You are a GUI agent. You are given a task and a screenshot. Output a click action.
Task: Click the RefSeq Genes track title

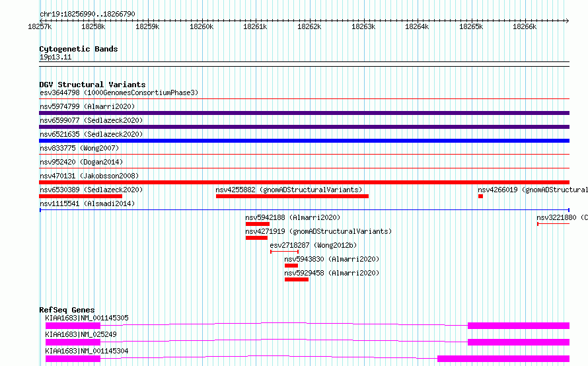pos(67,310)
